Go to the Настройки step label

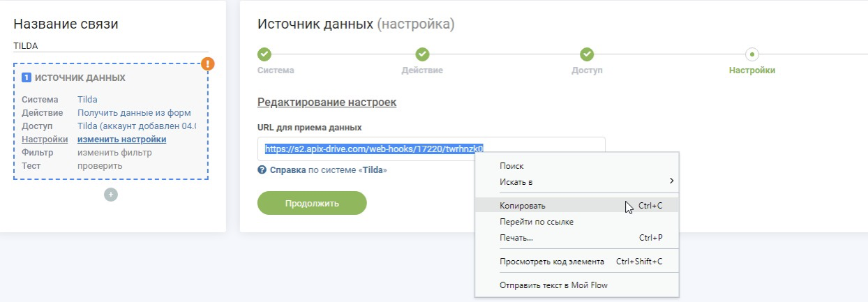pos(752,70)
